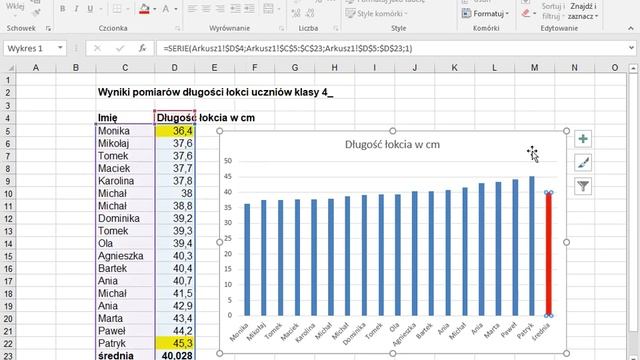Click the clear eraser icon
This screenshot has height=360, width=640.
[526, 13]
